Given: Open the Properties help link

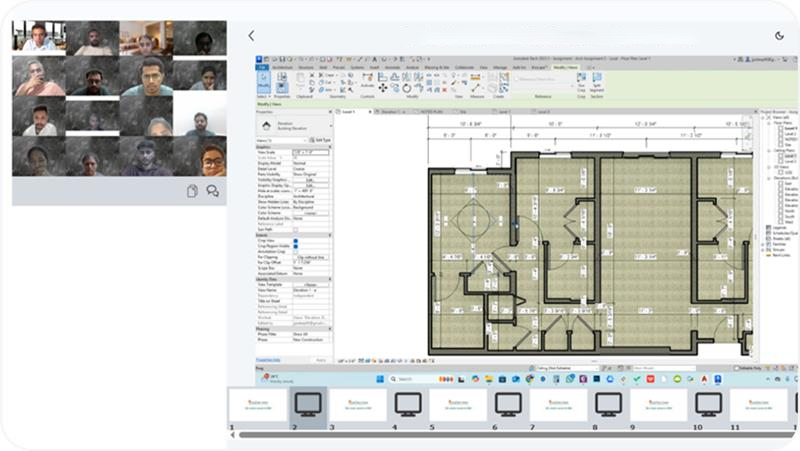Looking at the screenshot, I should point(268,360).
